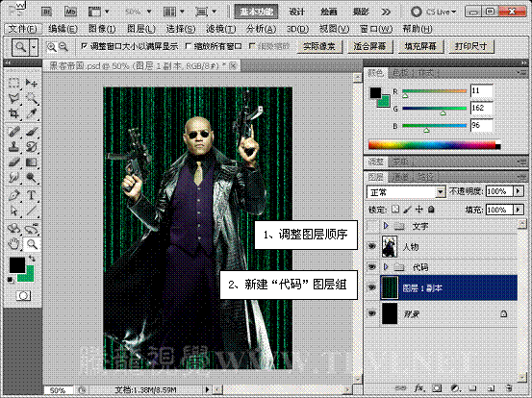Create new fill or adjustment layer

(x=455, y=388)
